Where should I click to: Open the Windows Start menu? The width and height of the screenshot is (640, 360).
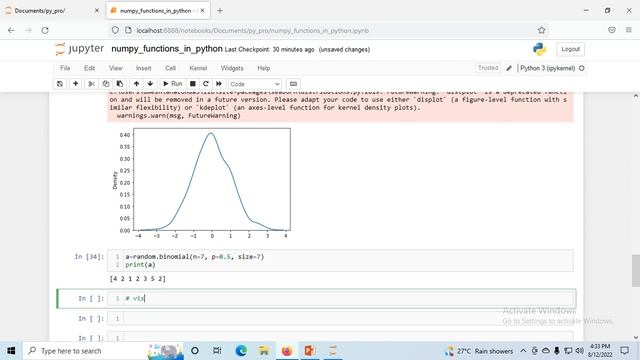[x=11, y=351]
